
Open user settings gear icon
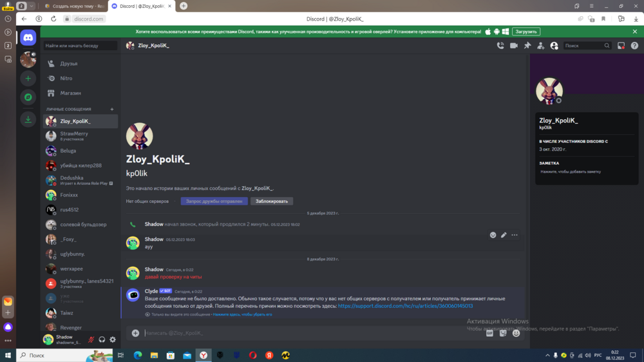pos(113,339)
